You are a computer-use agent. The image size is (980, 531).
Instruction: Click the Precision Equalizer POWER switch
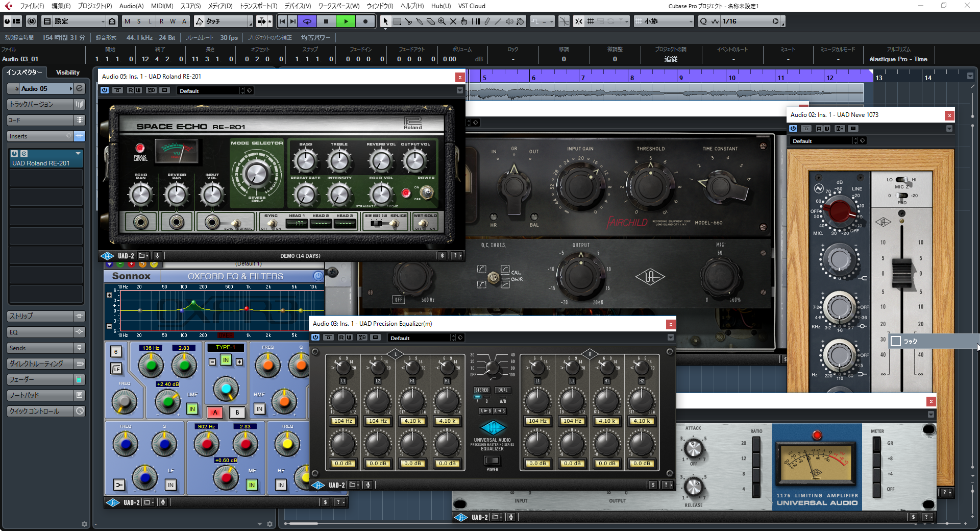click(492, 461)
